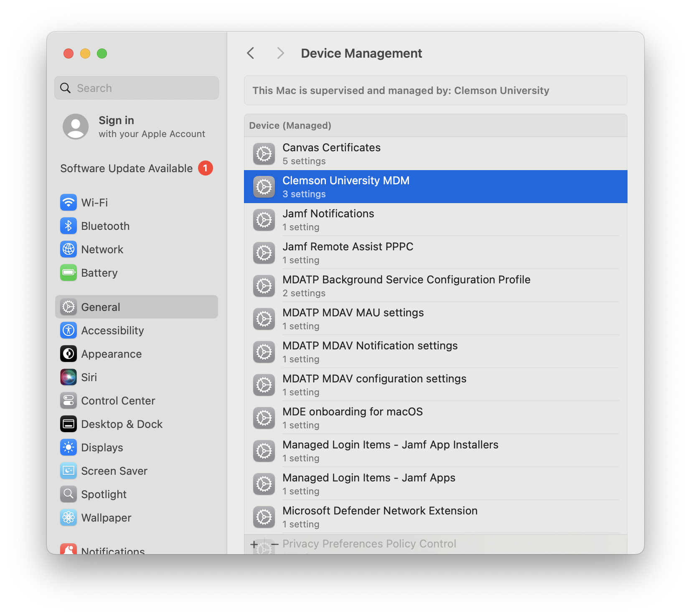The height and width of the screenshot is (616, 691).
Task: Select Managed Login Items - Jamf App Installers
Action: pyautogui.click(x=436, y=451)
